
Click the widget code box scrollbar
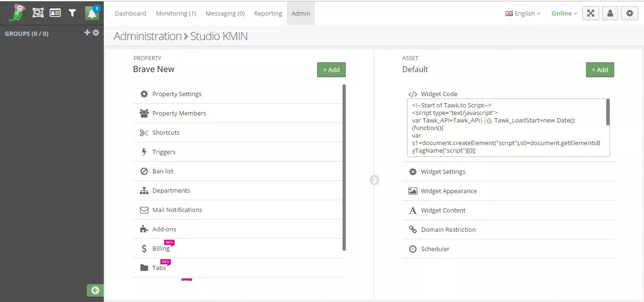point(608,112)
